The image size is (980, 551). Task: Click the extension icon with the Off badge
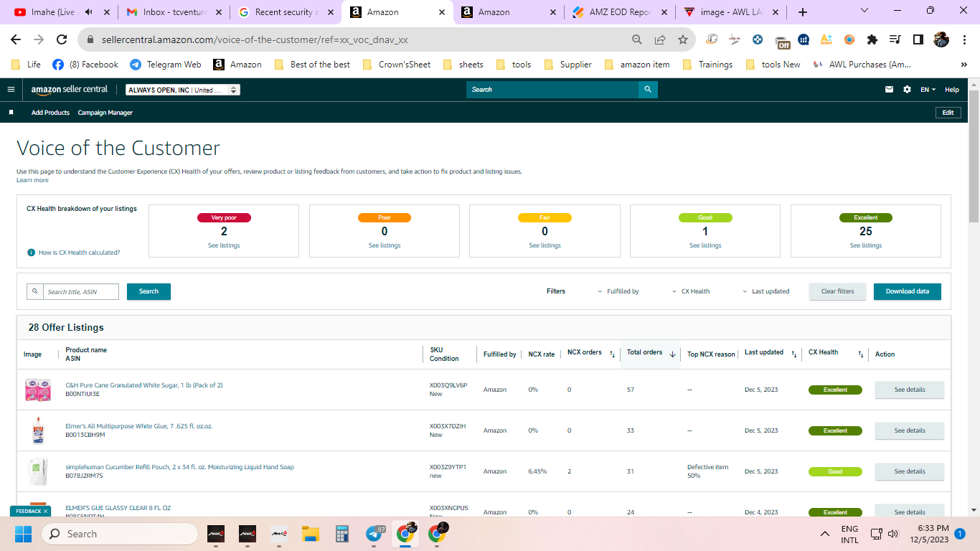pos(781,41)
